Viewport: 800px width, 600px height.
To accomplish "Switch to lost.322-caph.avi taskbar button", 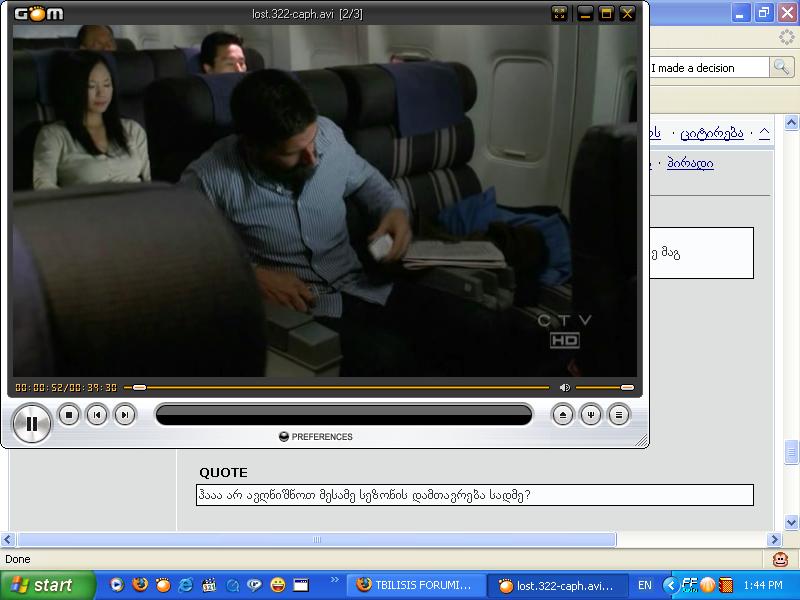I will click(556, 586).
